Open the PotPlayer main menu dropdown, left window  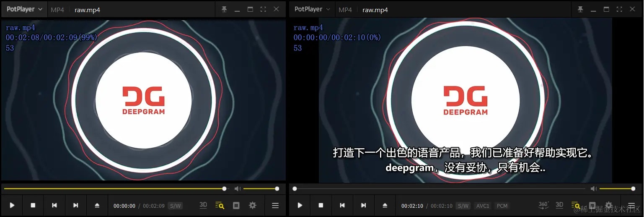[24, 9]
